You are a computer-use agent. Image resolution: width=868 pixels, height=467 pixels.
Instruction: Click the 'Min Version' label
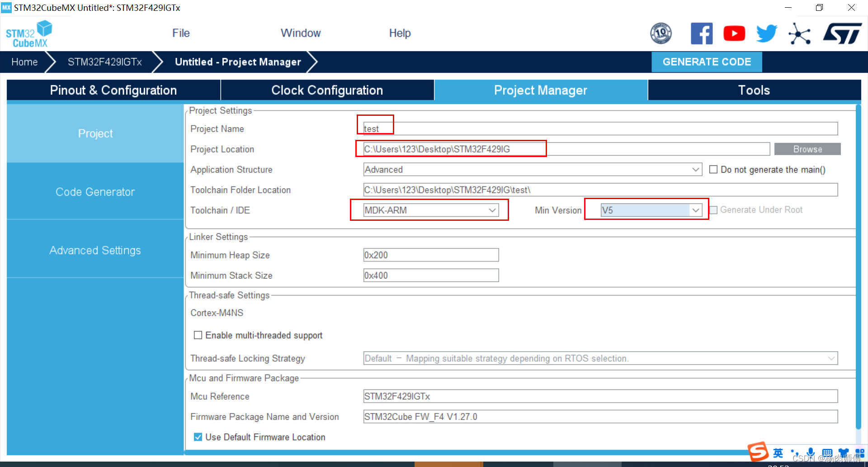558,210
